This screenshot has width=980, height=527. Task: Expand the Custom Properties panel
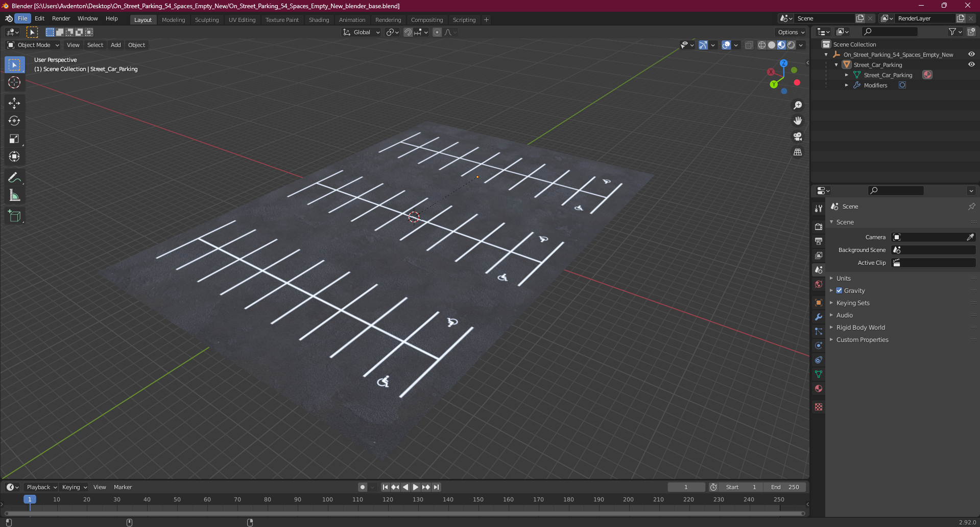tap(862, 339)
